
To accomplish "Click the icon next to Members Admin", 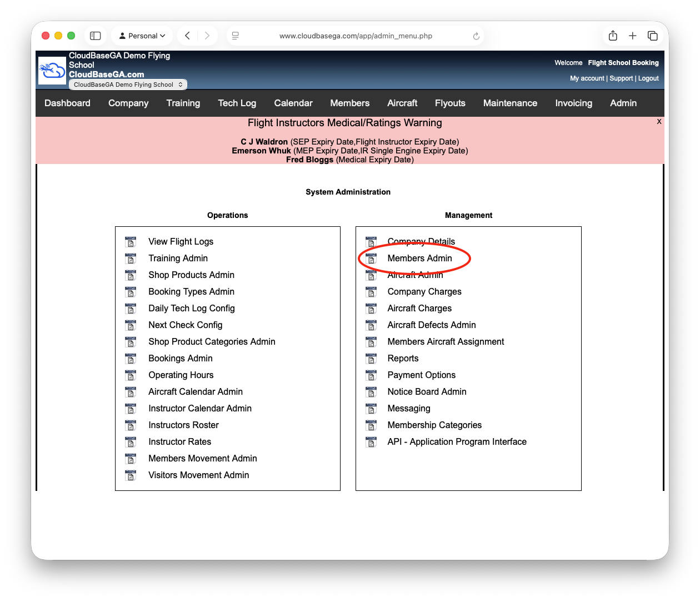I will click(x=371, y=259).
